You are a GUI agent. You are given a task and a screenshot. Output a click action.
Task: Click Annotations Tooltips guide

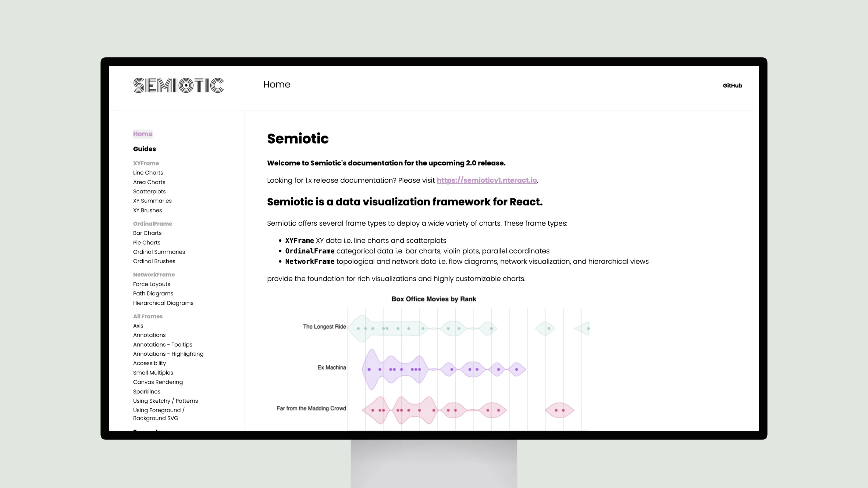coord(162,344)
